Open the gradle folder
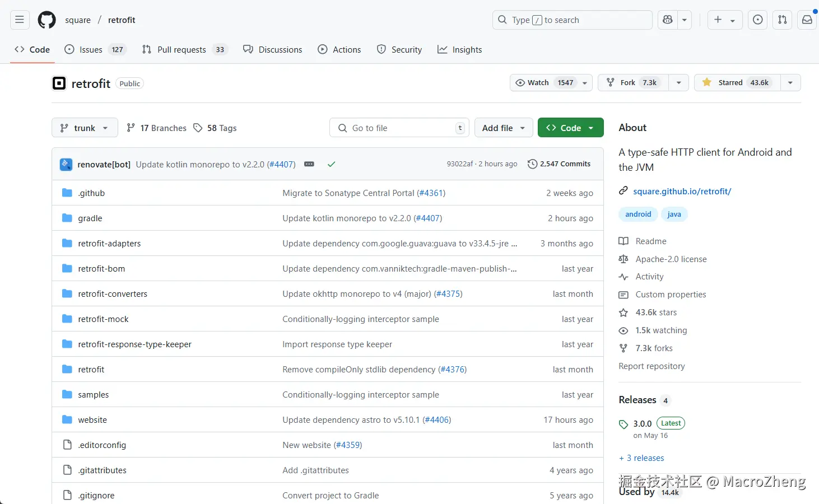This screenshot has width=819, height=504. (x=90, y=218)
